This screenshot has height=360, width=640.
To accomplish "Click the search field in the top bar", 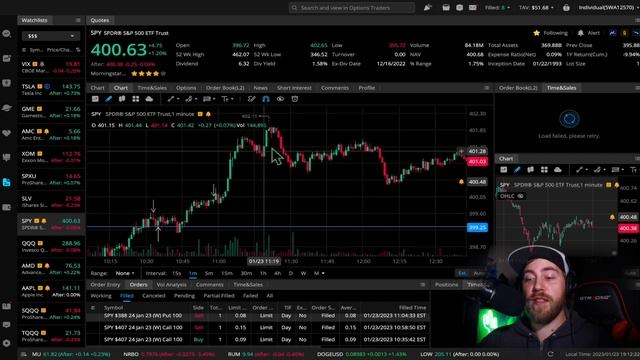I will click(352, 7).
